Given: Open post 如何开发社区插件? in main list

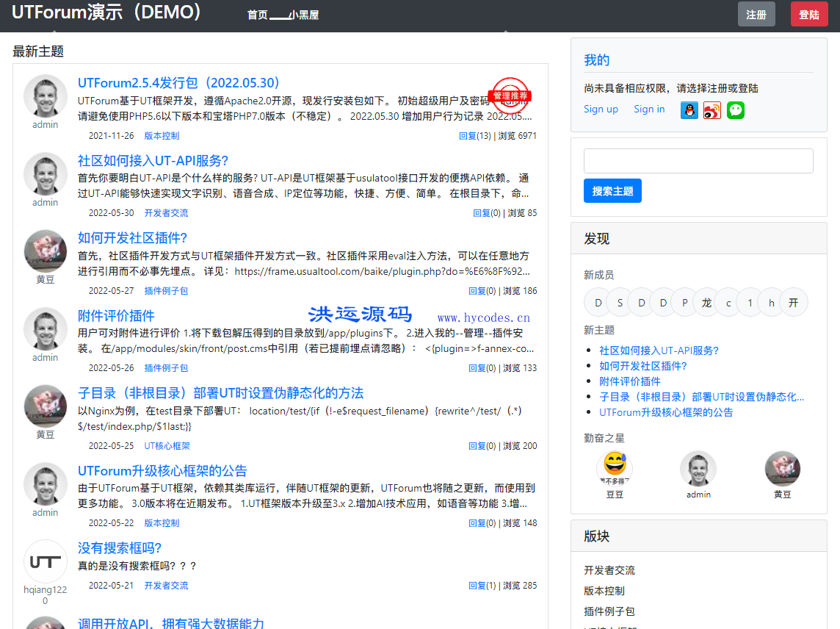Looking at the screenshot, I should coord(132,238).
